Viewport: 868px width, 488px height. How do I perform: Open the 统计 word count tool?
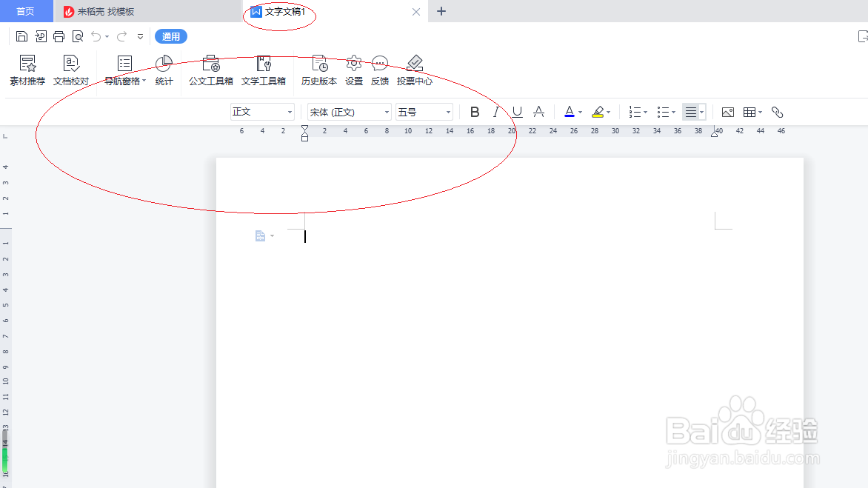pyautogui.click(x=164, y=70)
